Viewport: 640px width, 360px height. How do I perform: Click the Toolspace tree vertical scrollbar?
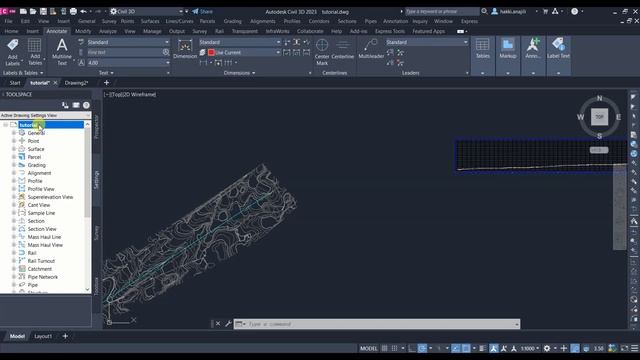point(87,173)
